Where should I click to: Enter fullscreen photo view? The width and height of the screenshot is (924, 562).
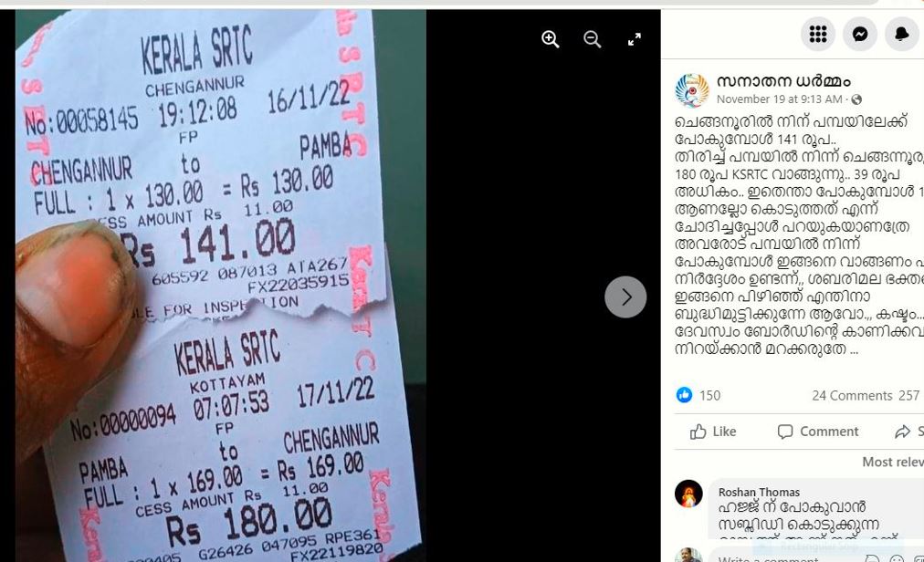pos(635,39)
